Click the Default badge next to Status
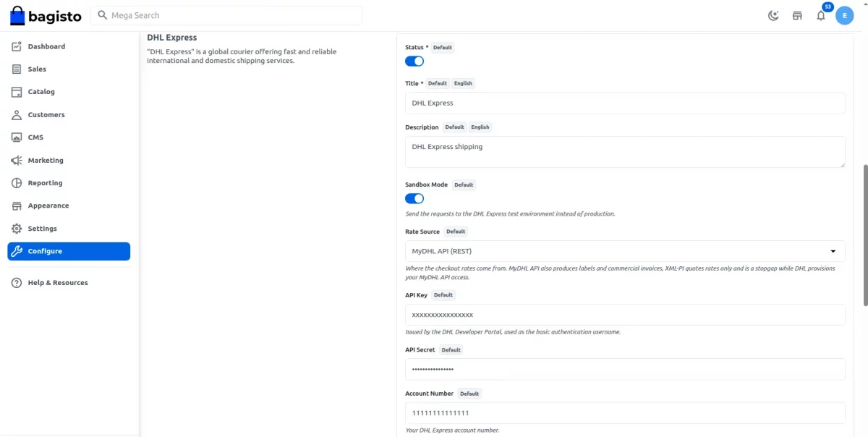Viewport: 868px width, 437px height. (443, 48)
